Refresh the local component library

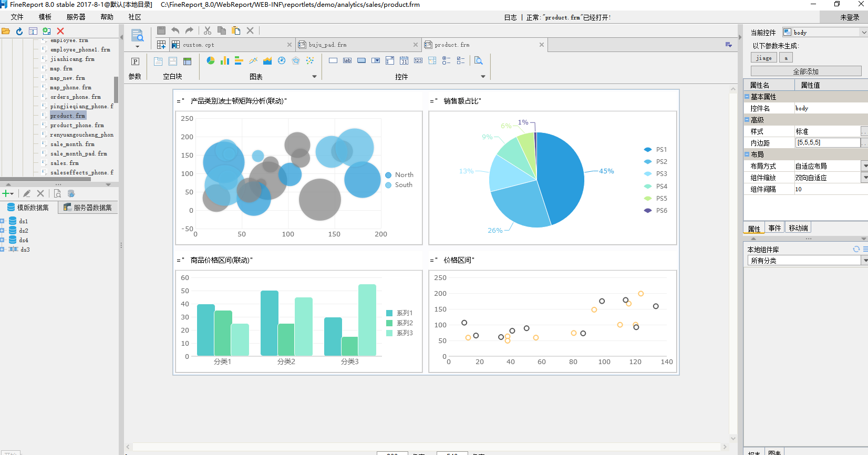click(856, 249)
